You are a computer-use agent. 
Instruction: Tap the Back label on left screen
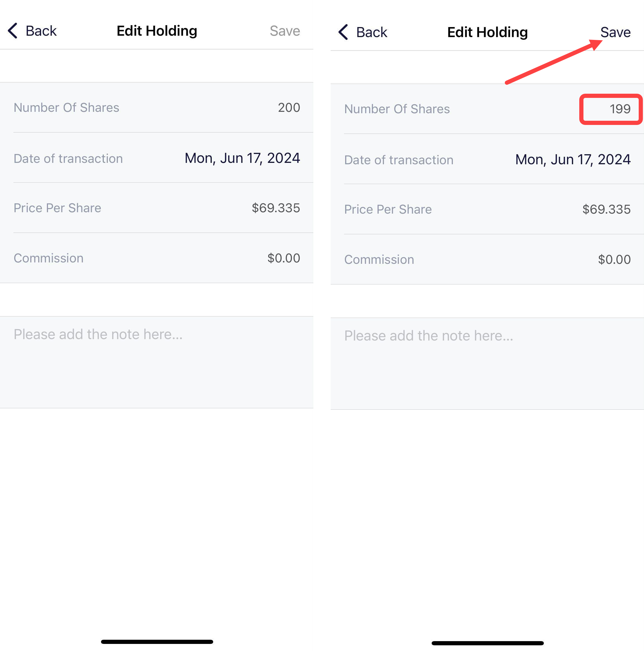pos(41,31)
